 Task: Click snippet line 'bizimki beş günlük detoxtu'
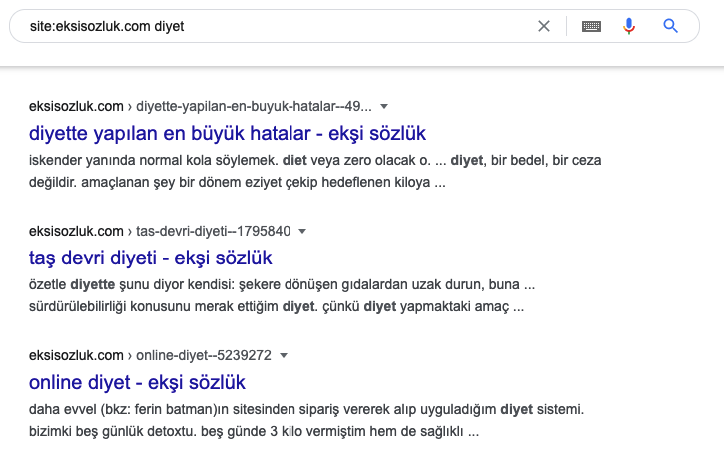[x=113, y=432]
